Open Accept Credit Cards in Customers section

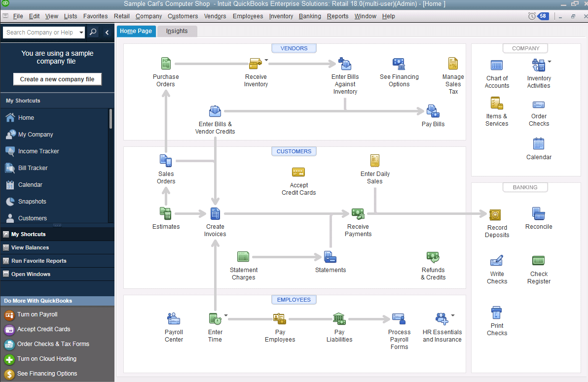tap(298, 172)
